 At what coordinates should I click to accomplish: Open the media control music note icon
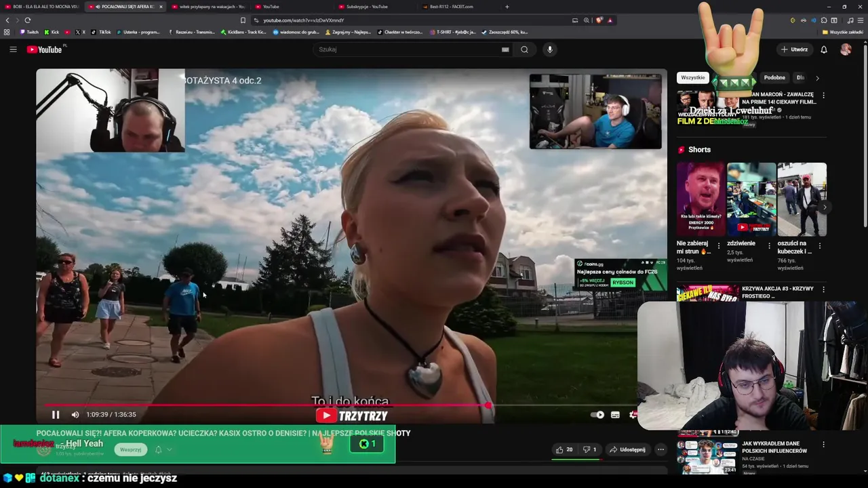click(850, 20)
